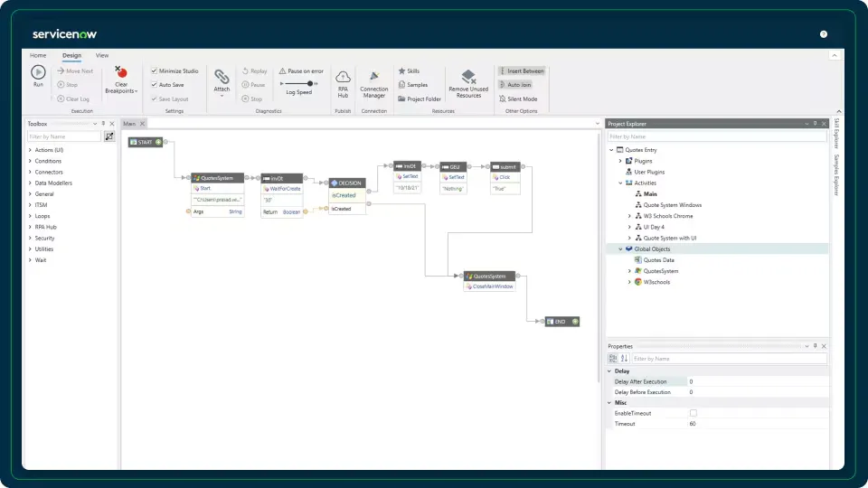Viewport: 868px width, 488px height.
Task: Click the Replay diagnostics button
Action: (255, 70)
